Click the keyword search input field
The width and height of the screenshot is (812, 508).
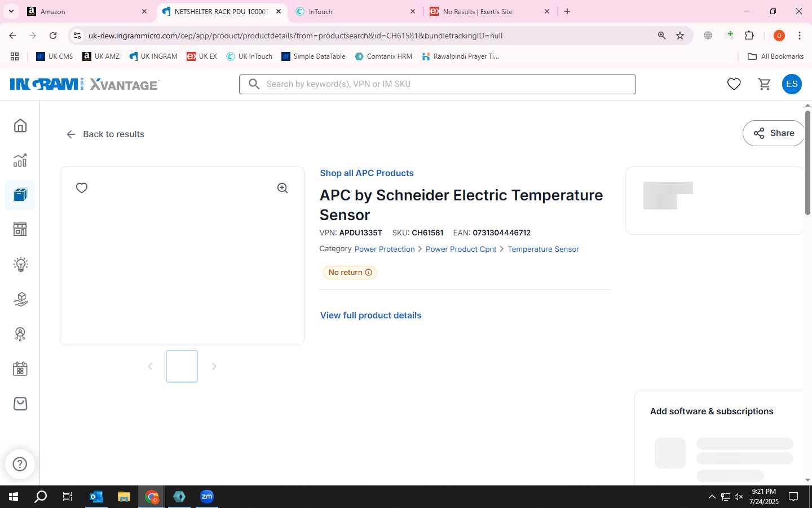[438, 84]
